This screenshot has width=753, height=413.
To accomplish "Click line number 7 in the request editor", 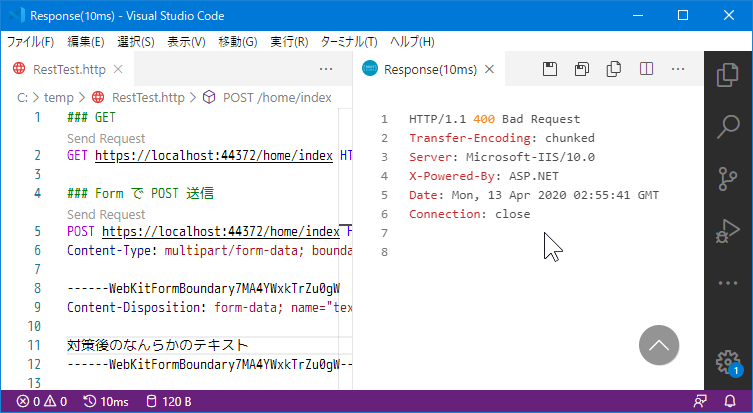I will click(x=37, y=269).
